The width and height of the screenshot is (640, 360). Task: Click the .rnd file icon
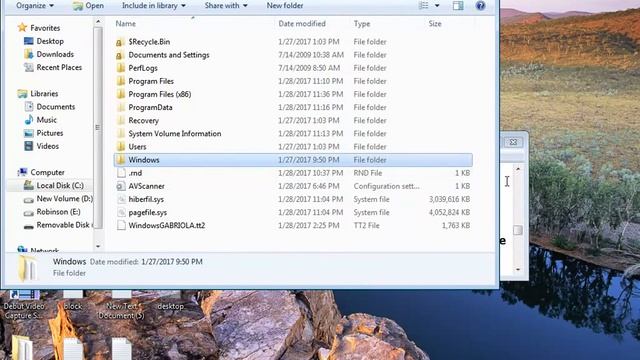click(x=121, y=173)
